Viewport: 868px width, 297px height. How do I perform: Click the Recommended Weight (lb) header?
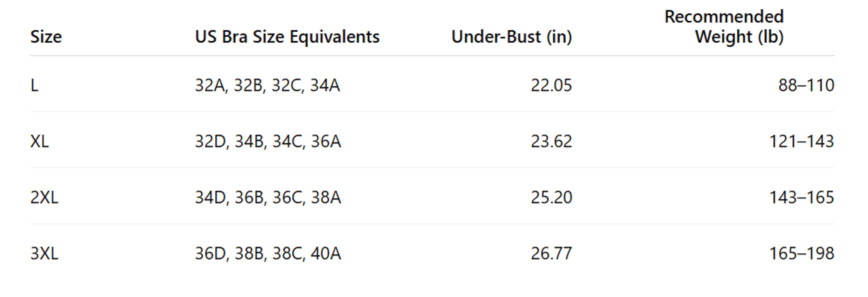click(x=724, y=27)
